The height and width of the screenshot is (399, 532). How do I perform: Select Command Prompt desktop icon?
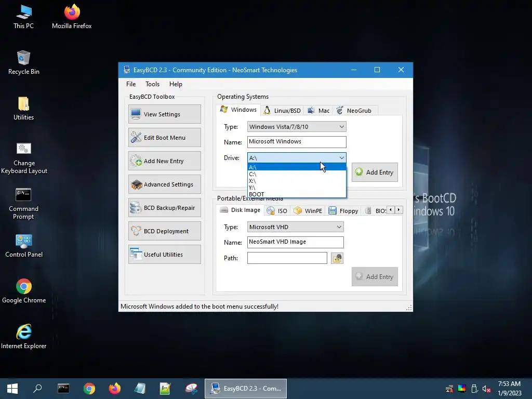tap(23, 204)
